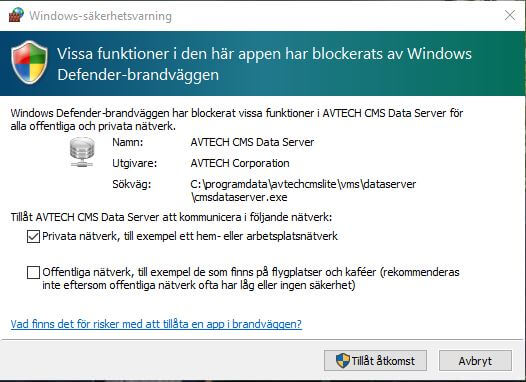526x382 pixels.
Task: Enable the Offentliga nätverk checkbox
Action: 33,272
